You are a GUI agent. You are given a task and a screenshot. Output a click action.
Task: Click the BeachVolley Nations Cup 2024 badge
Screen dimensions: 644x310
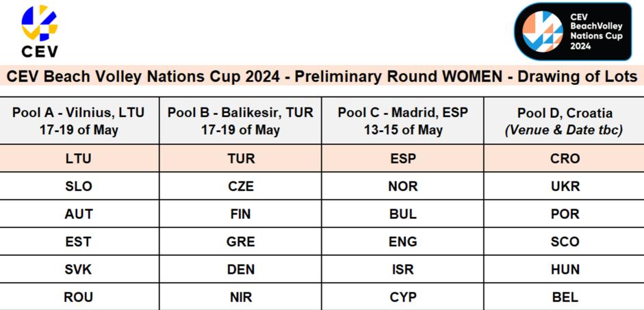pyautogui.click(x=573, y=31)
